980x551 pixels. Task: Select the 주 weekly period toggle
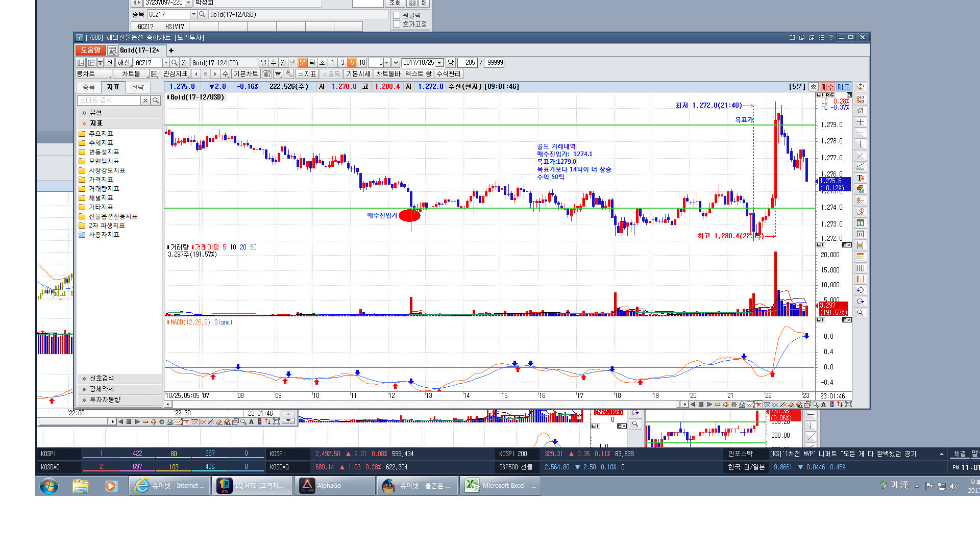coord(274,63)
